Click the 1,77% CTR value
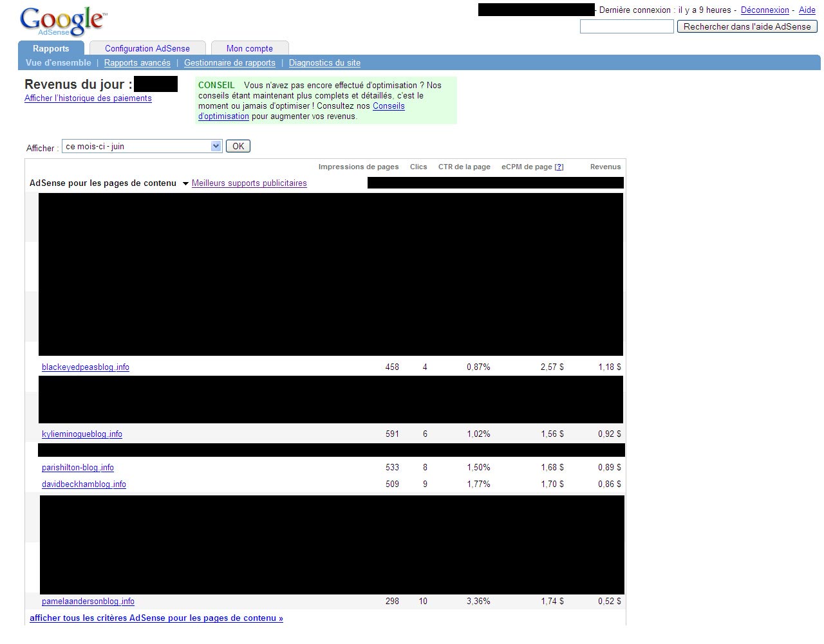This screenshot has width=824, height=644. point(478,484)
